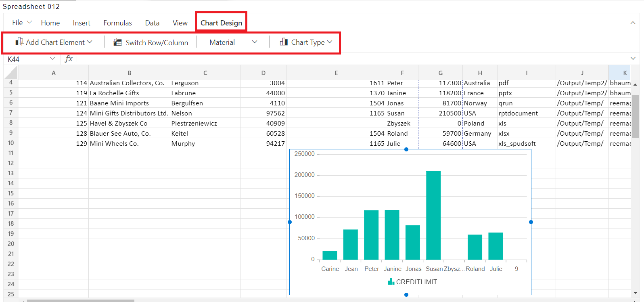Expand the Chart Type dropdown arrow

(x=330, y=42)
